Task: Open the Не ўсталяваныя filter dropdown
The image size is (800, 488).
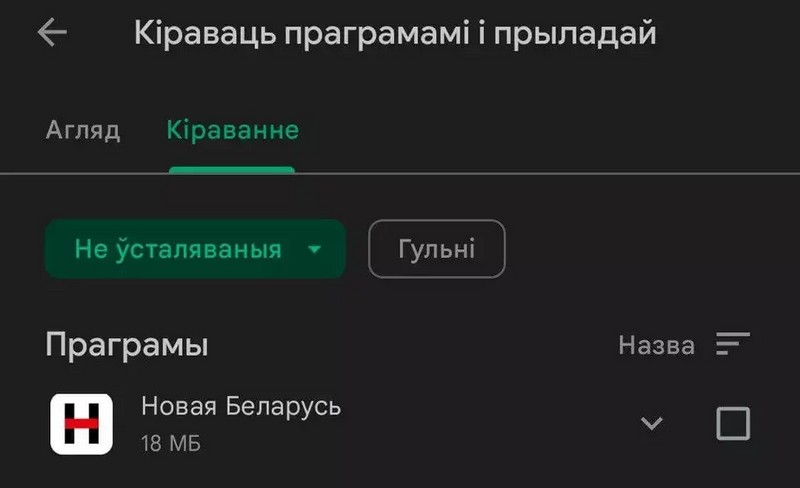Action: 195,249
